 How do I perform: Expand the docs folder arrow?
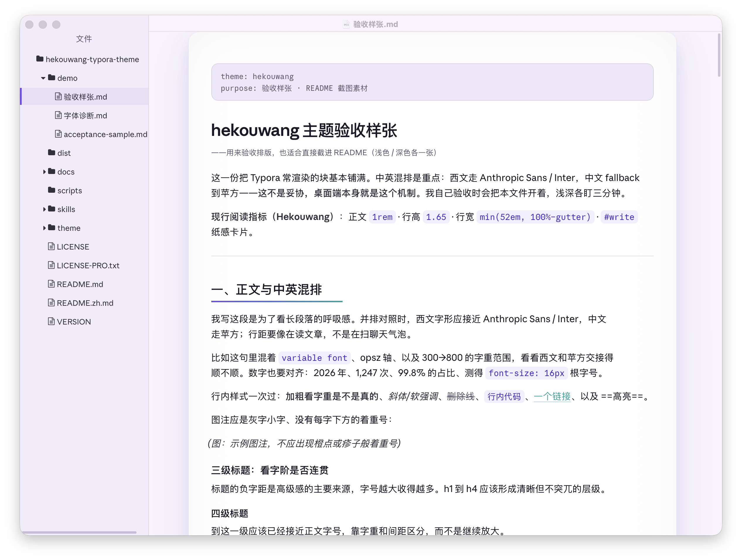[x=44, y=172]
